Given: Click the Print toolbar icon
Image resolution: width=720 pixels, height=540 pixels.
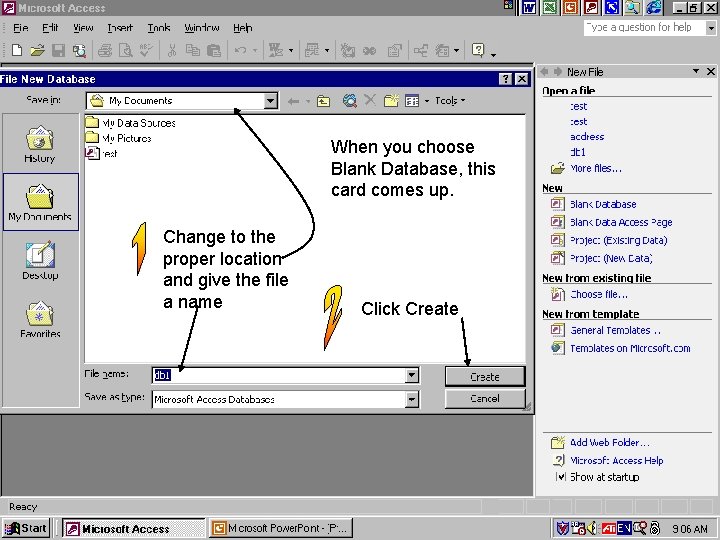Looking at the screenshot, I should (105, 50).
